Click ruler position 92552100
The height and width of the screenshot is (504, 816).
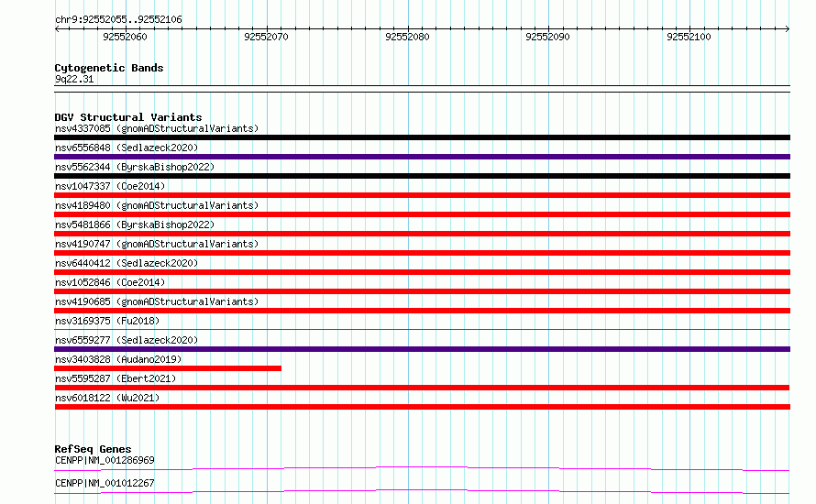(x=689, y=37)
